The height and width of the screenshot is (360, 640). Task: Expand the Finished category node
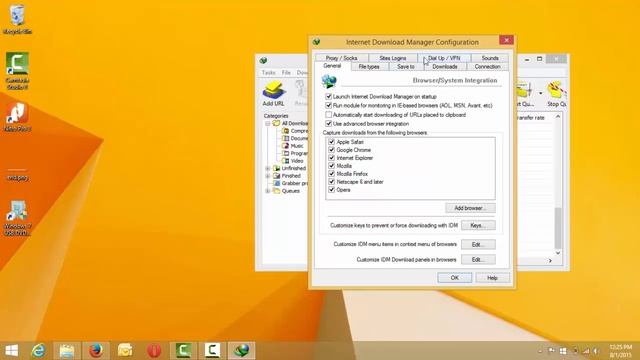(x=268, y=176)
